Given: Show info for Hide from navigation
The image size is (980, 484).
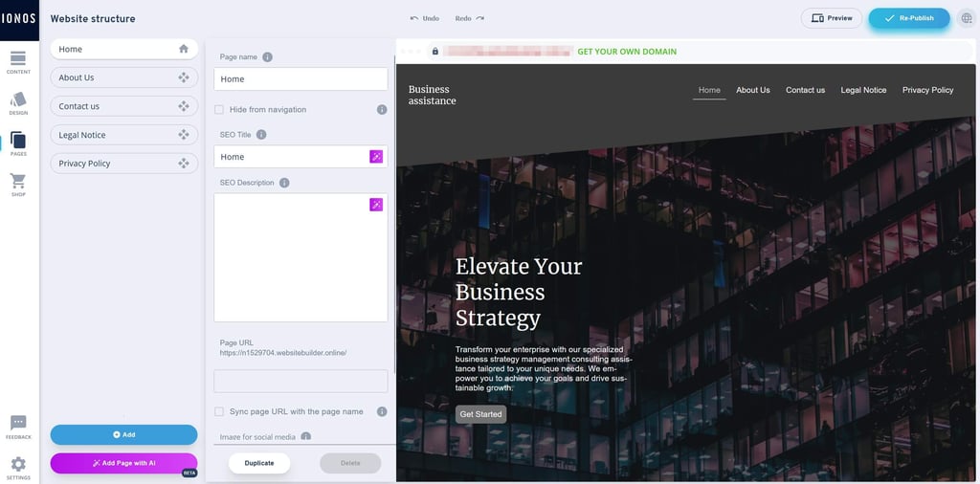Looking at the screenshot, I should [x=382, y=109].
